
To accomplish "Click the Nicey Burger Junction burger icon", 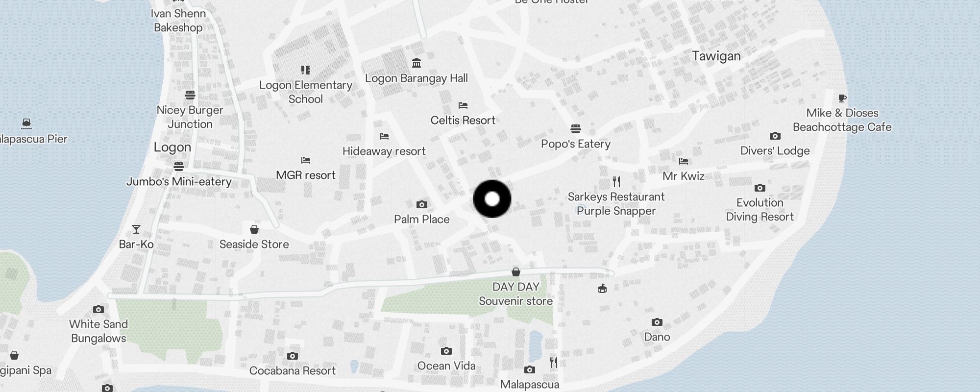I will tap(190, 95).
